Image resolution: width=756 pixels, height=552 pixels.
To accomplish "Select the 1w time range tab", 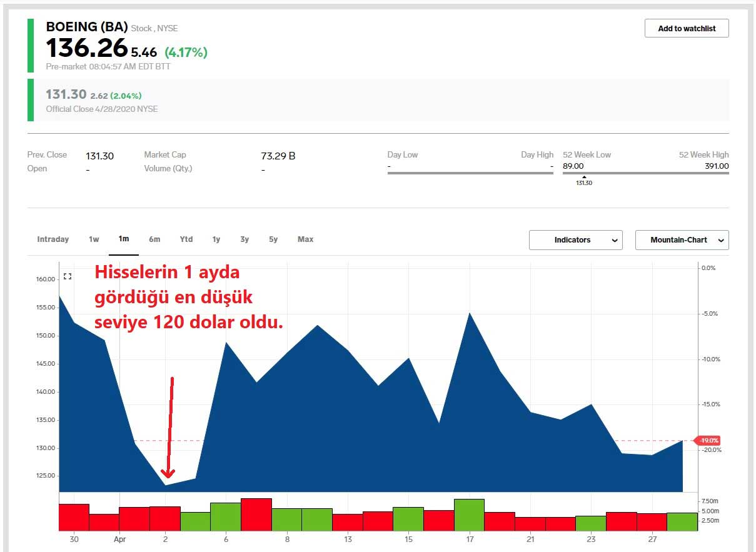I will tap(94, 239).
